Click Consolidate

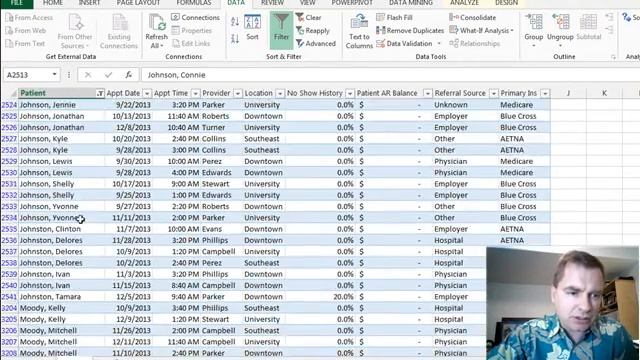coord(473,18)
